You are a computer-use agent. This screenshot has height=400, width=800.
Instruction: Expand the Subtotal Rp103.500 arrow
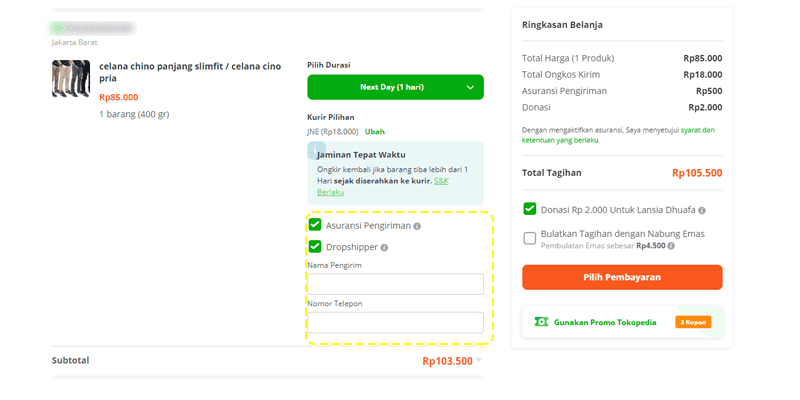479,360
